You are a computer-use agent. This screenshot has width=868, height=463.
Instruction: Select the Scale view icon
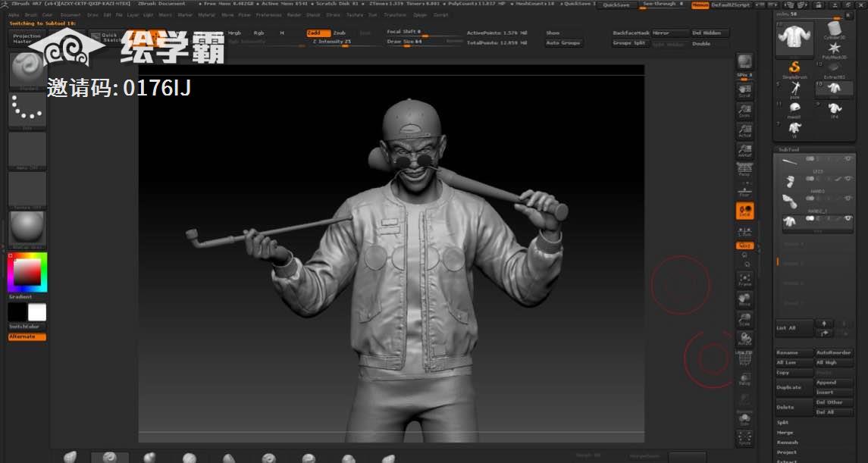pos(744,319)
